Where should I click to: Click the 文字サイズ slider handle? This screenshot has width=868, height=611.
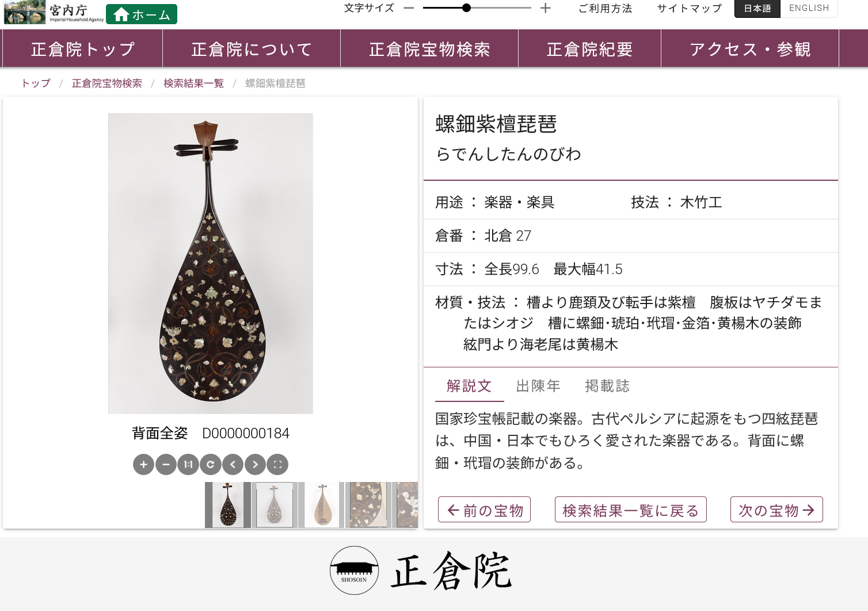[467, 8]
